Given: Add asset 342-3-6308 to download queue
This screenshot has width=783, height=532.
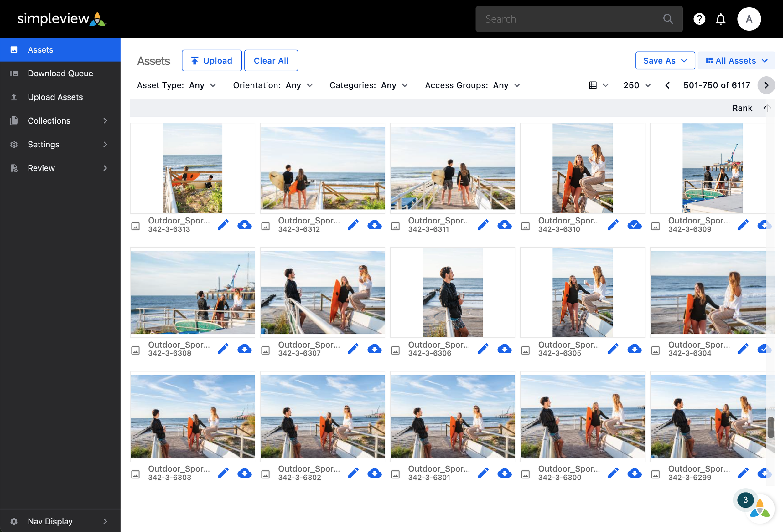Looking at the screenshot, I should click(x=244, y=349).
